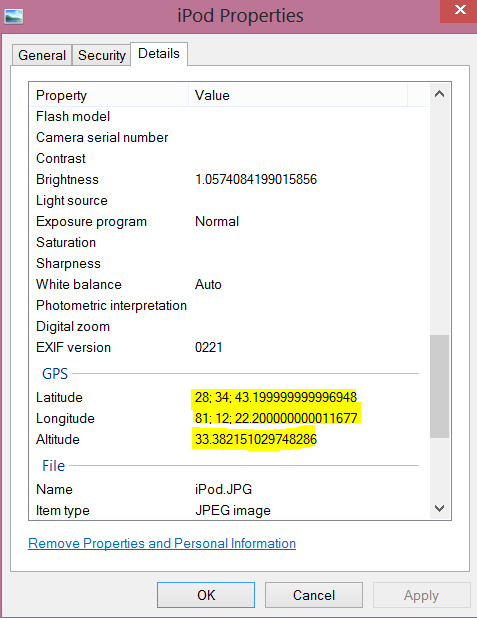Confirm with the OK button
Viewport: 477px width, 618px height.
pos(206,595)
